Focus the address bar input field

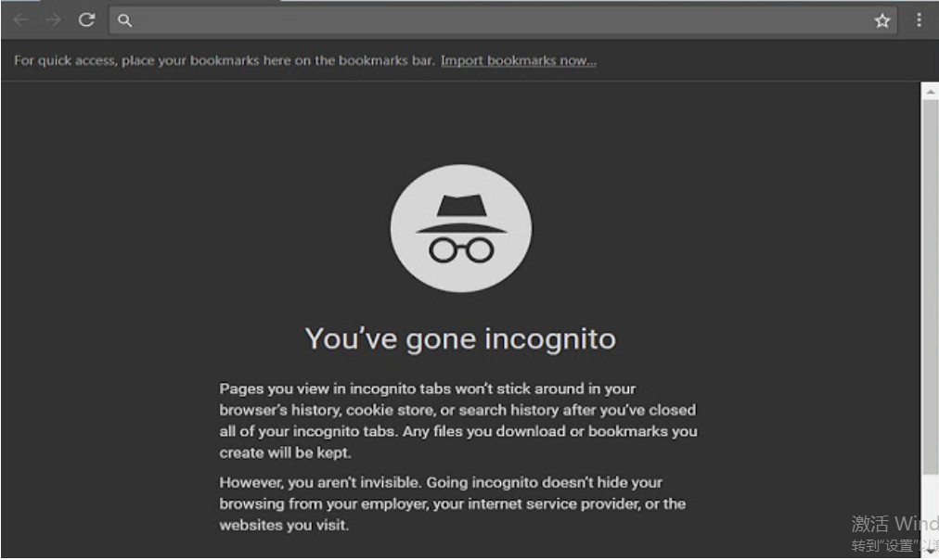[501, 20]
